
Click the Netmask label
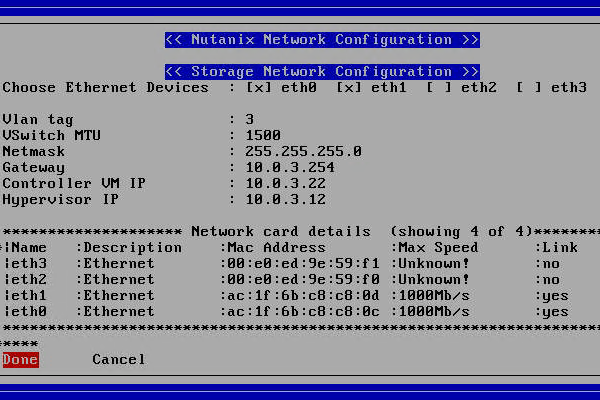click(33, 152)
